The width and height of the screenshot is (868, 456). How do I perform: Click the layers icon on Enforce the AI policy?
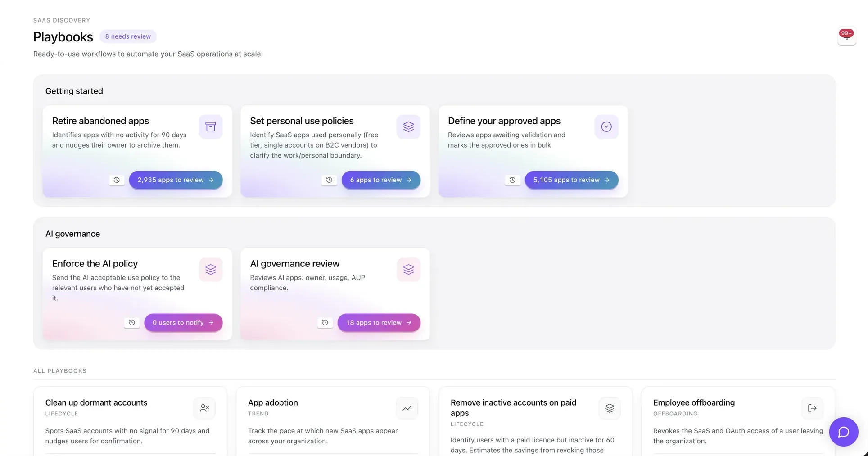pos(210,269)
